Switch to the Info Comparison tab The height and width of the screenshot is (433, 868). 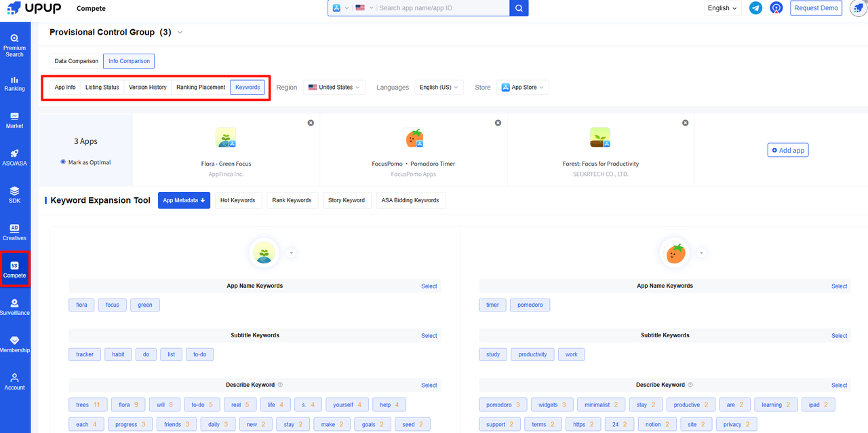click(x=129, y=61)
